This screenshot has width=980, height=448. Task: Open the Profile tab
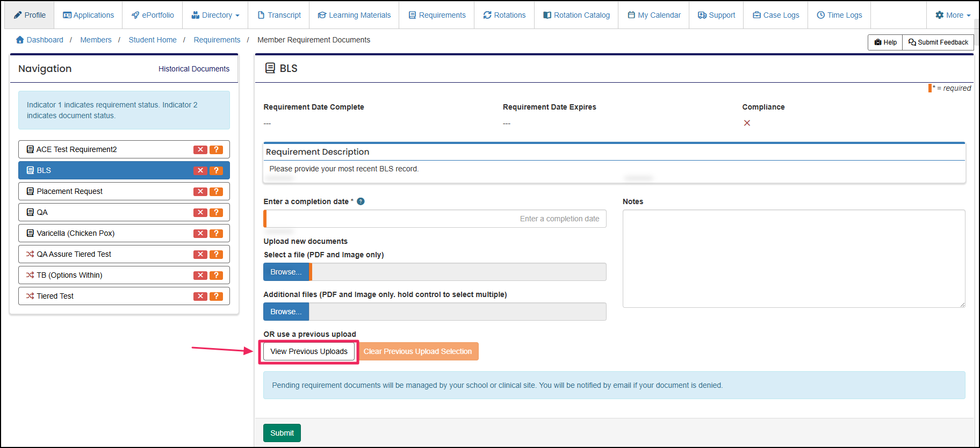[30, 15]
